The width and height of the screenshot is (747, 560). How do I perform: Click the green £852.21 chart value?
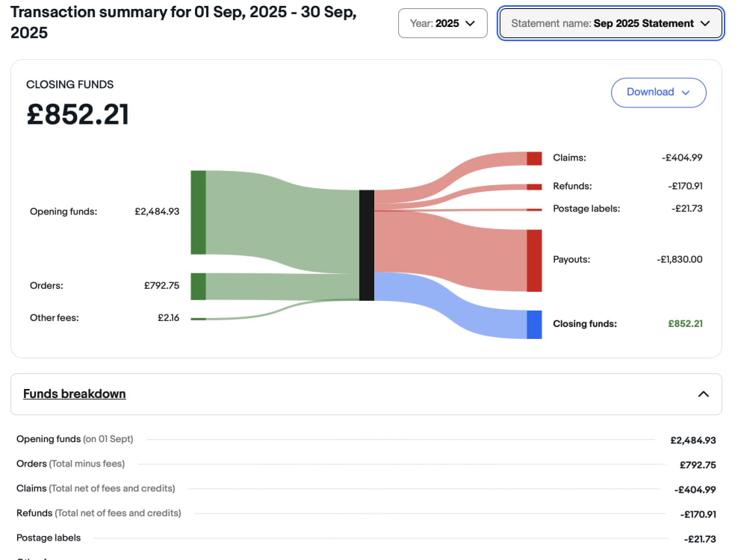coord(685,324)
